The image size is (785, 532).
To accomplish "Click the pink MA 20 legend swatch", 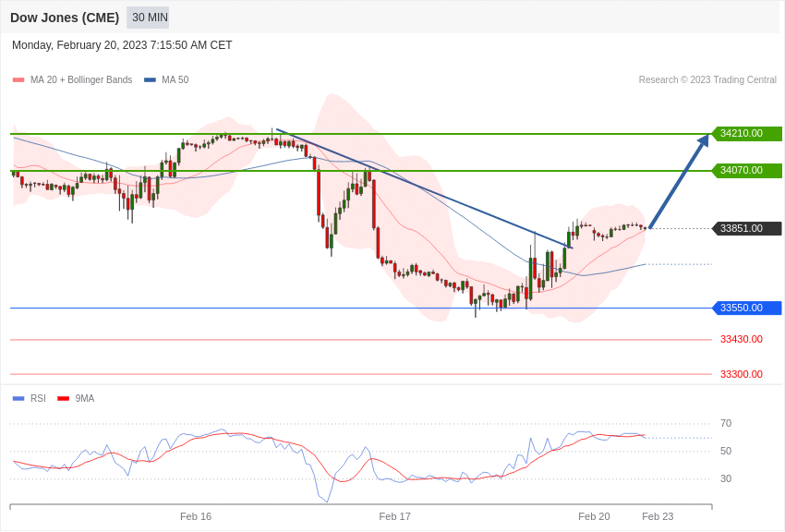I will pyautogui.click(x=18, y=80).
